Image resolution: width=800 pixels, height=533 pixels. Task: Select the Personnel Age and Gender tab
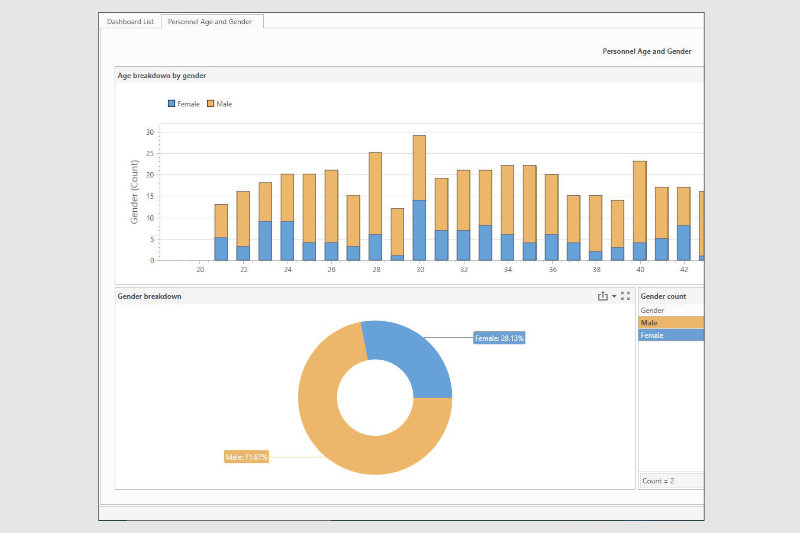[x=210, y=21]
